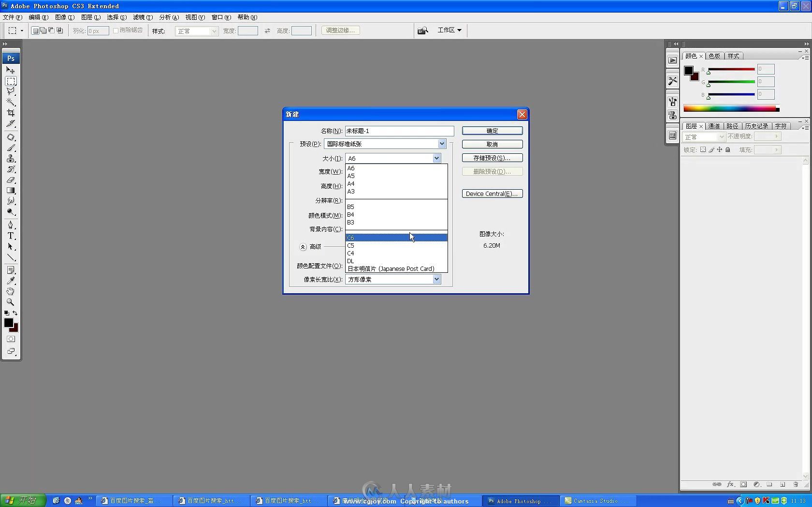Screen dimensions: 812x507
Task: Select the Spot Healing Brush tool
Action: [11, 137]
